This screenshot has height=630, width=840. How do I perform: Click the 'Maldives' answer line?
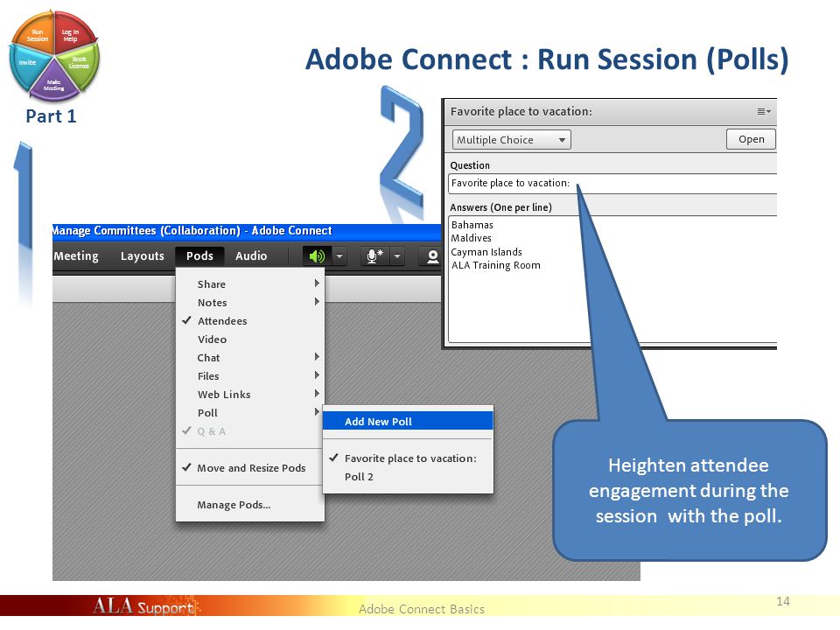point(471,238)
